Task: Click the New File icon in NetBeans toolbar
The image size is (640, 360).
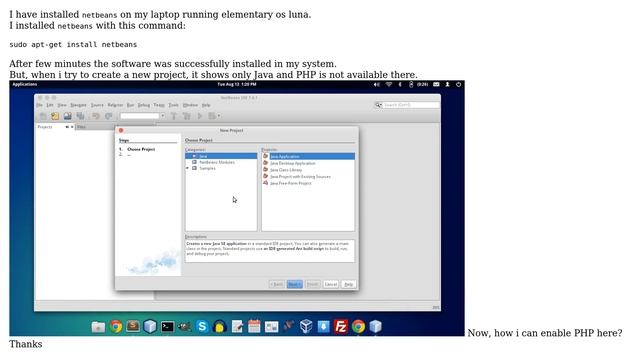Action: click(x=43, y=116)
